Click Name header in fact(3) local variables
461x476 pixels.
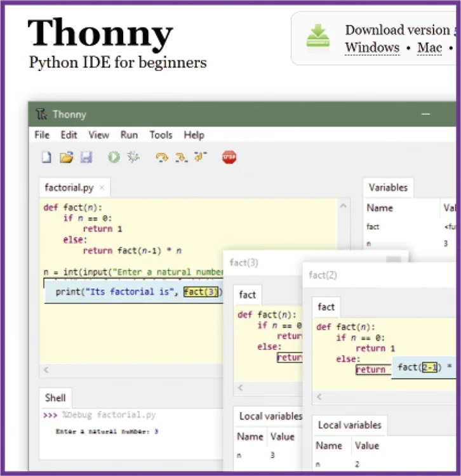pyautogui.click(x=250, y=437)
